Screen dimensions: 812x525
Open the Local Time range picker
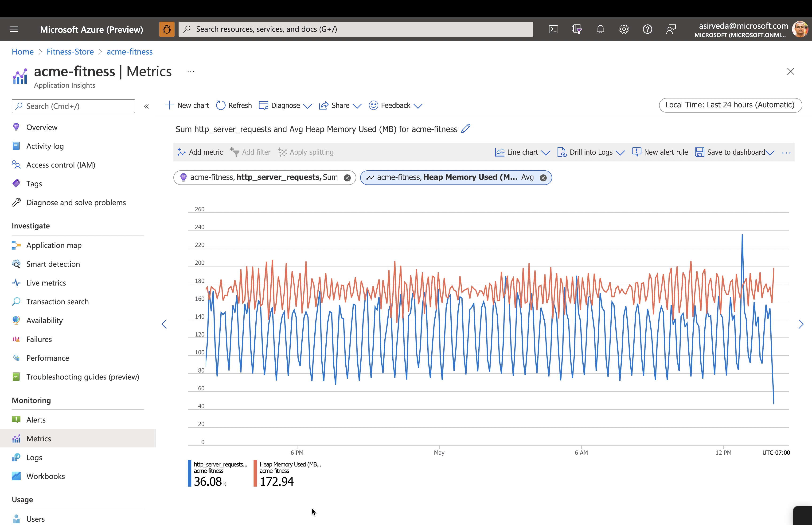coord(730,105)
